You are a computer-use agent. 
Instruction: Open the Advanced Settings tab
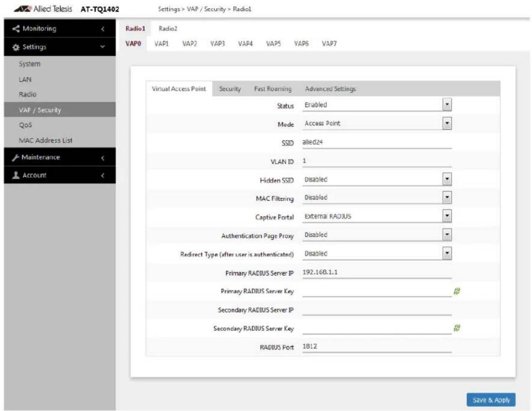(330, 89)
